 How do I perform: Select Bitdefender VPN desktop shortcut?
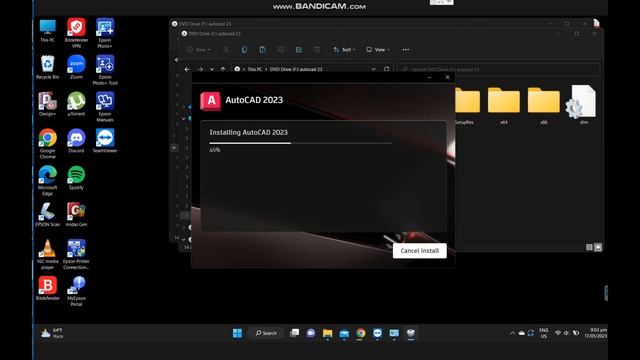pos(76,33)
